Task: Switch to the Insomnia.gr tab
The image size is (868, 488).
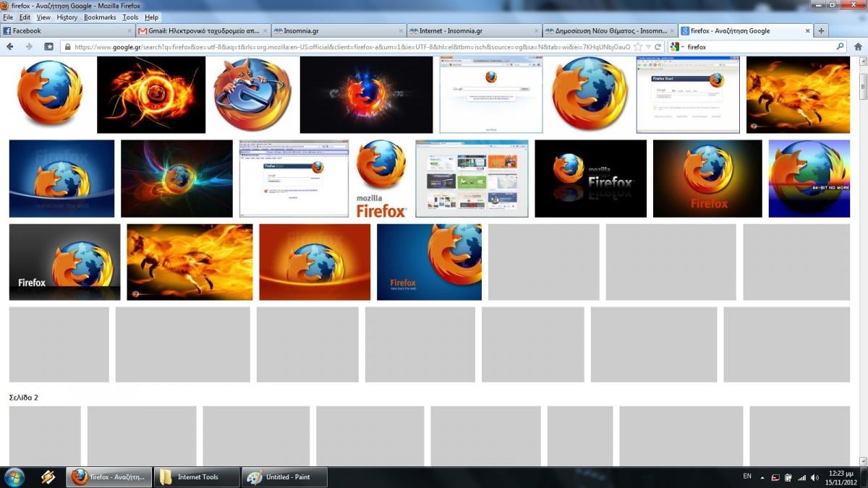Action: (x=339, y=31)
